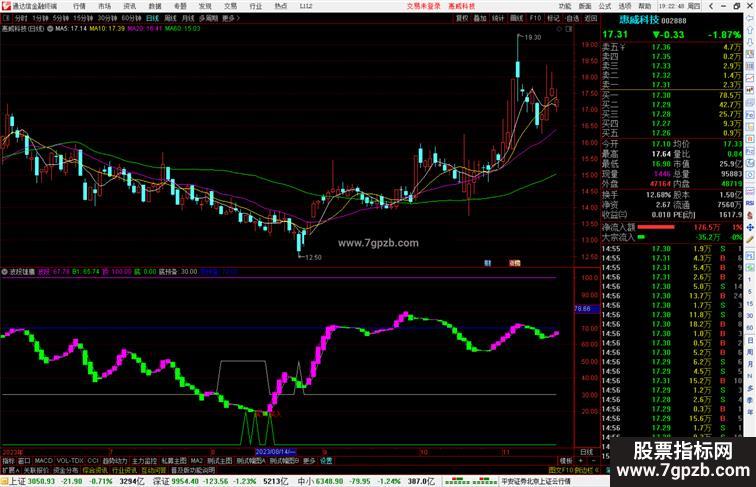Viewport: 756px width, 487px height.
Task: Switch chart to 5分钟 period
Action: pyautogui.click(x=61, y=18)
